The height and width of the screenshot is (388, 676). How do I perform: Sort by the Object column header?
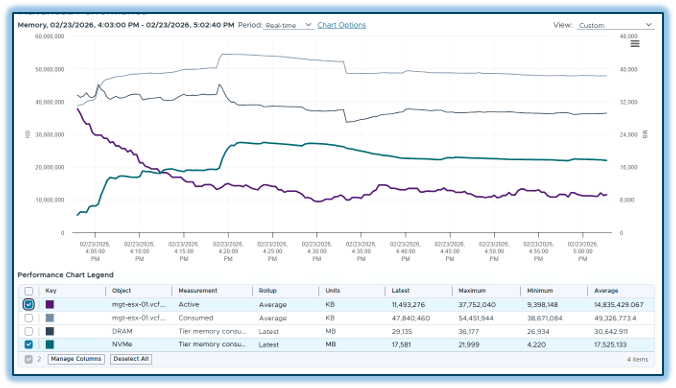click(121, 291)
